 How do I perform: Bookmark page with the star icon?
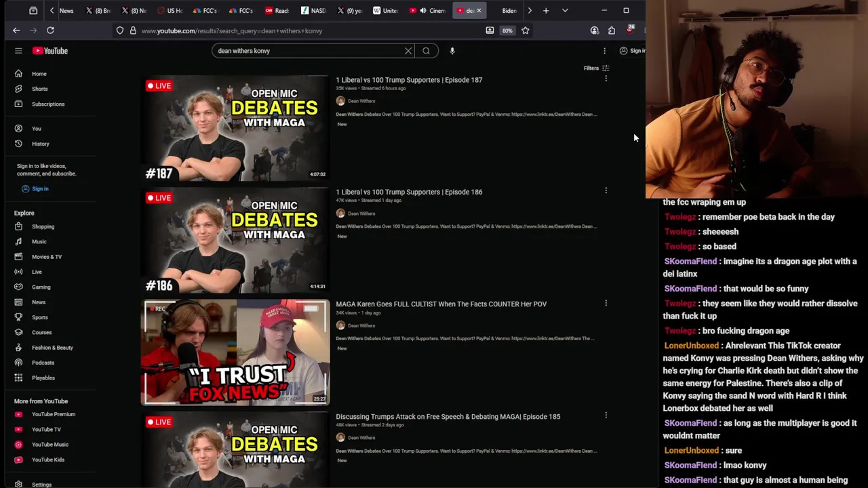coord(525,30)
